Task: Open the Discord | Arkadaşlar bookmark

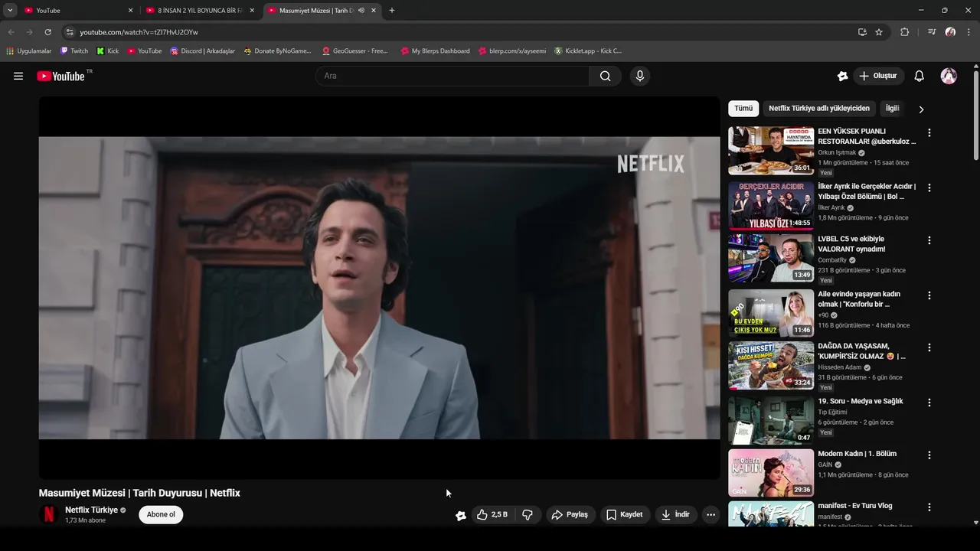Action: (202, 51)
